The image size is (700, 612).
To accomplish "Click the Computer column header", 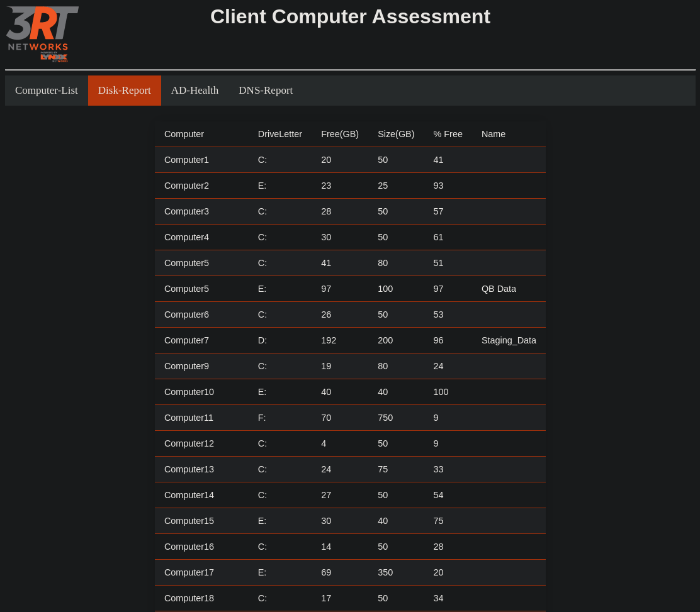I will [184, 134].
